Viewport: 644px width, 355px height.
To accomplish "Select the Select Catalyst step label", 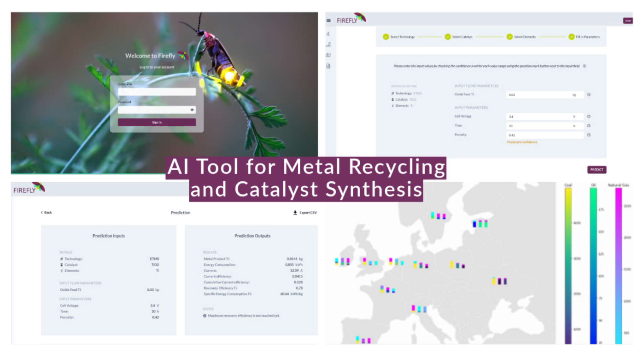I will point(462,37).
